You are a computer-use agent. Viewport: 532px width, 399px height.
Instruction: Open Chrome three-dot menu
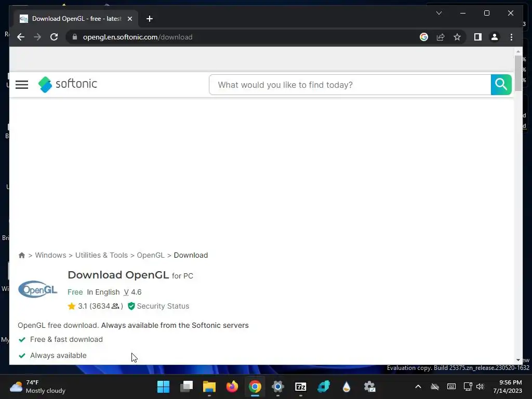pos(511,37)
